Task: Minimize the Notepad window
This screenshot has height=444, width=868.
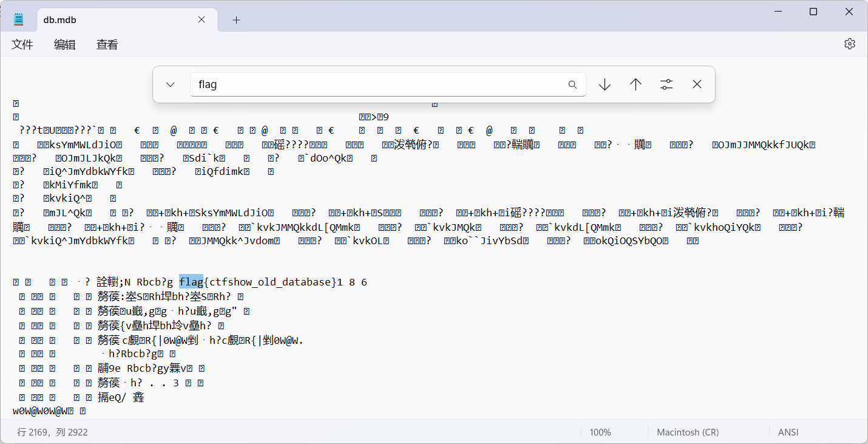Action: pyautogui.click(x=778, y=12)
